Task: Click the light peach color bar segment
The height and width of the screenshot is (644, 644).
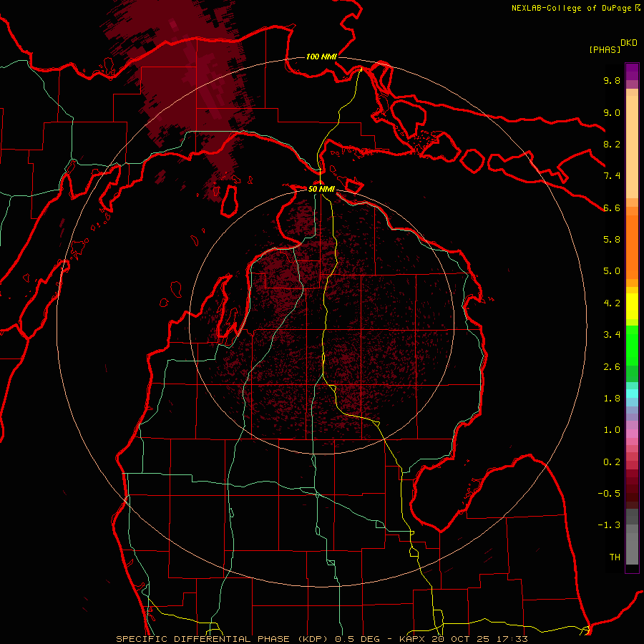Action: pos(632,147)
